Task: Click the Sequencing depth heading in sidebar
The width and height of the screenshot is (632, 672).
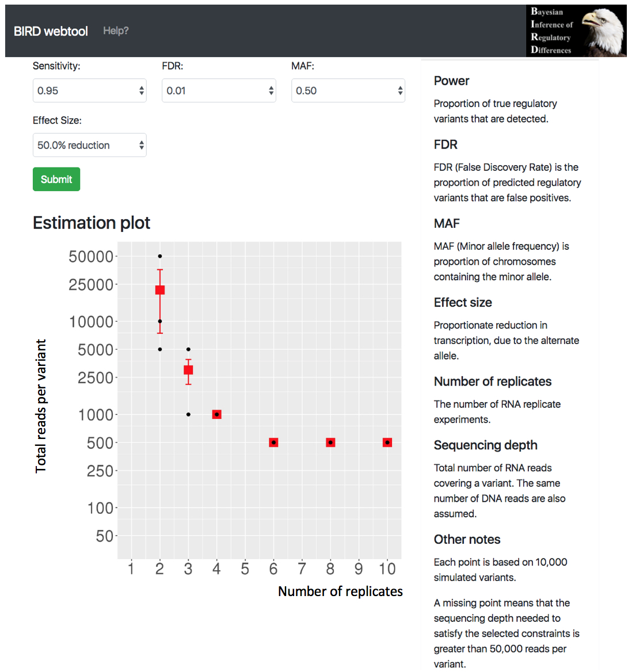Action: pyautogui.click(x=485, y=445)
